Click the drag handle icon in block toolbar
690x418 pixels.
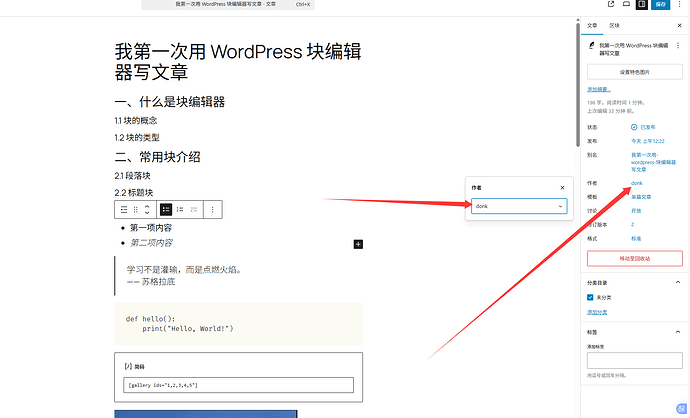coord(136,209)
